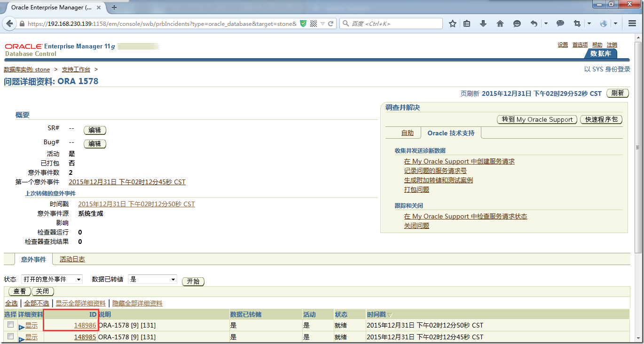Image resolution: width=644 pixels, height=344 pixels.
Task: Click the speech bubble chat icon
Action: 560,23
